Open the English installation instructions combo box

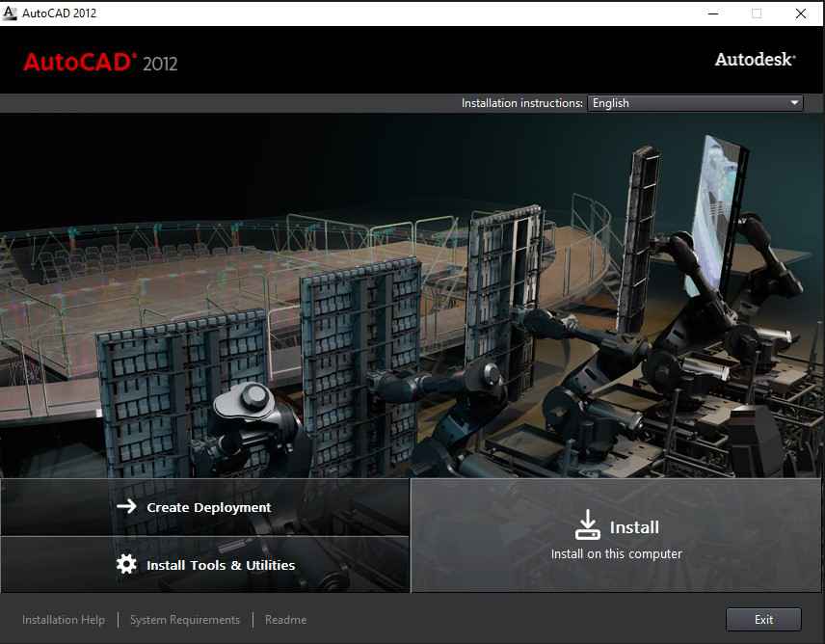pos(694,103)
